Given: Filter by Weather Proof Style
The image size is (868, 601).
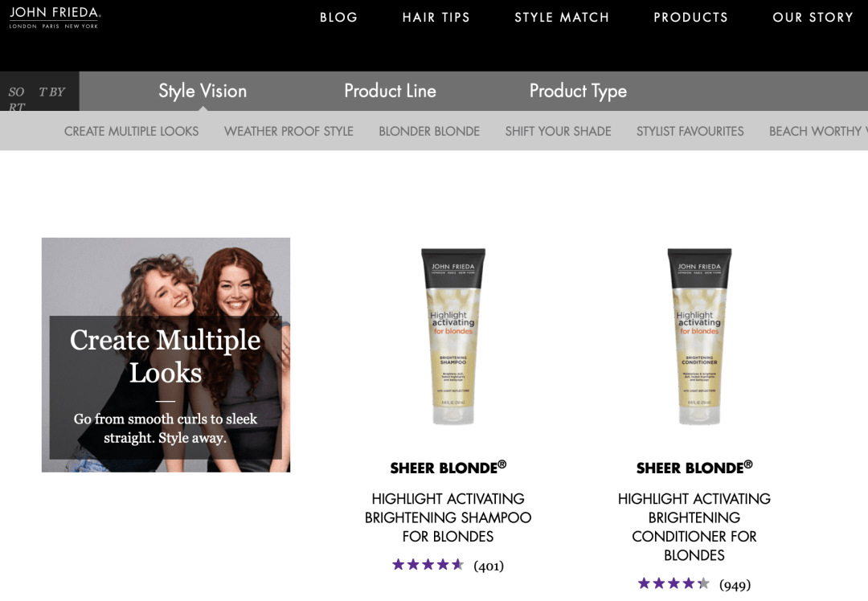Looking at the screenshot, I should pyautogui.click(x=289, y=131).
